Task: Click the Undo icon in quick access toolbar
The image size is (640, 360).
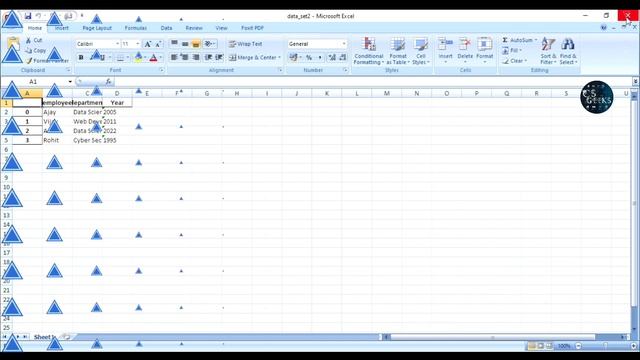Action: pos(38,16)
